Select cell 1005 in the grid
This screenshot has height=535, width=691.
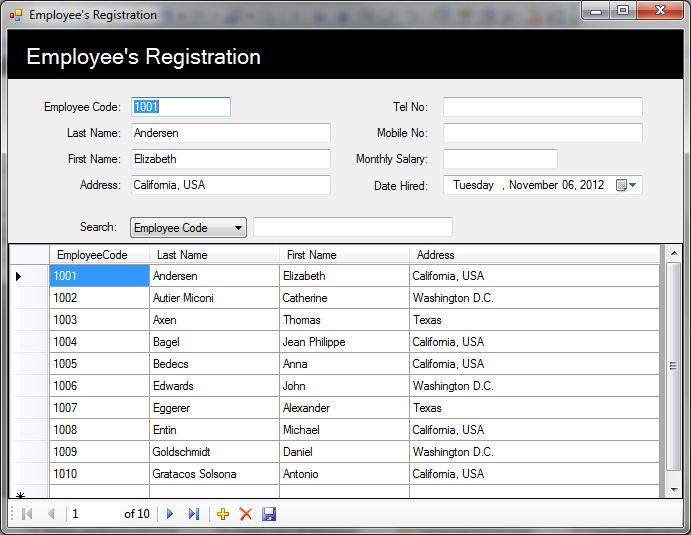pyautogui.click(x=100, y=364)
